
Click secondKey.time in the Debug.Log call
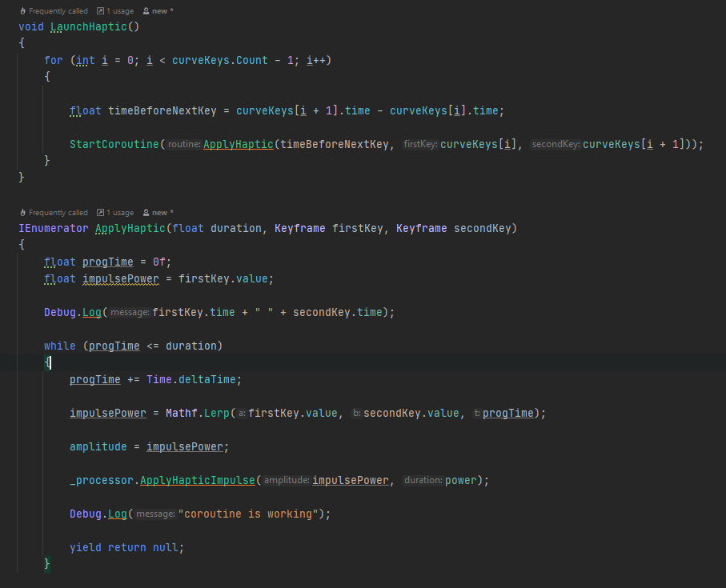[x=338, y=313]
